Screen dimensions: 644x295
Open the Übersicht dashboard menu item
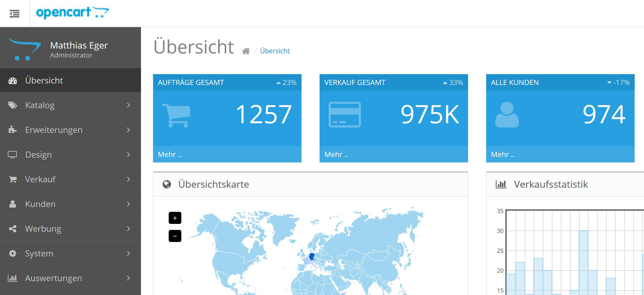[44, 80]
